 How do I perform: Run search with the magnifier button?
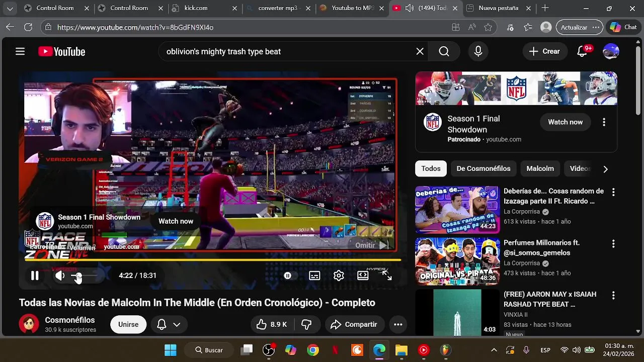(444, 51)
